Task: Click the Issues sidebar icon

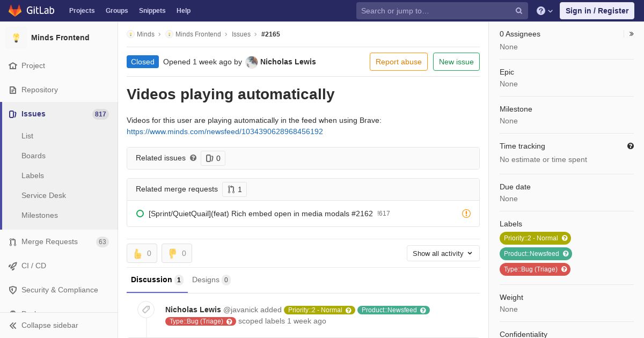Action: 13,114
